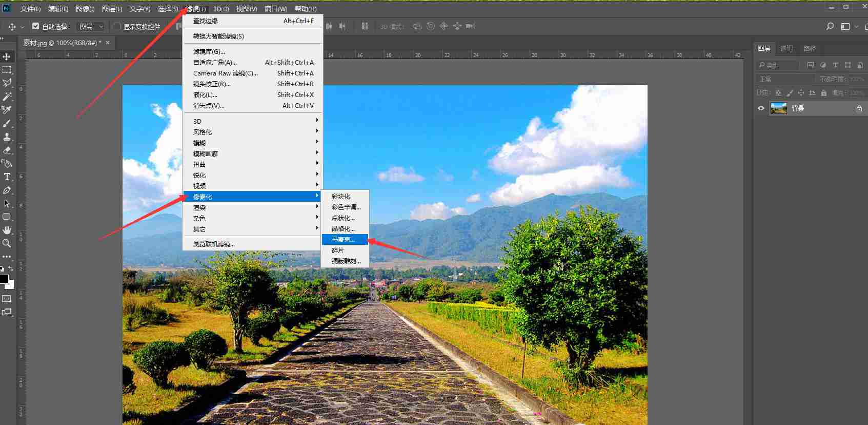Select the Hand tool
Screen dimensions: 868x425
click(x=7, y=230)
